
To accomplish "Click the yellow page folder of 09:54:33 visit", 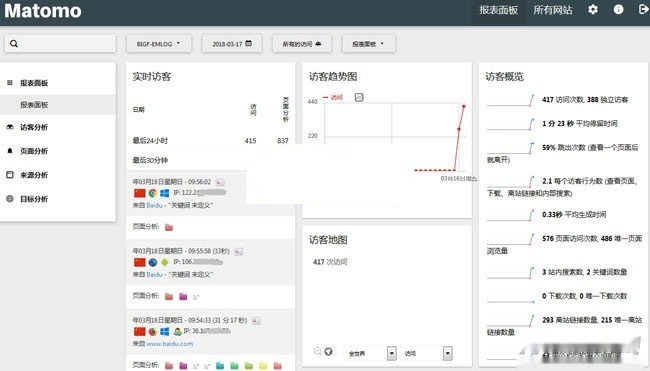I will pyautogui.click(x=263, y=365).
